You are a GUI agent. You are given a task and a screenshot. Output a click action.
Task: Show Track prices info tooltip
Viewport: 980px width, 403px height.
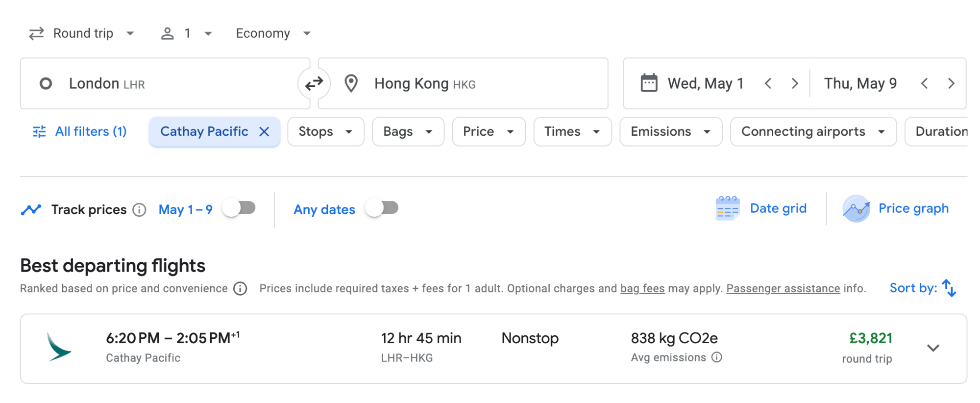click(140, 210)
